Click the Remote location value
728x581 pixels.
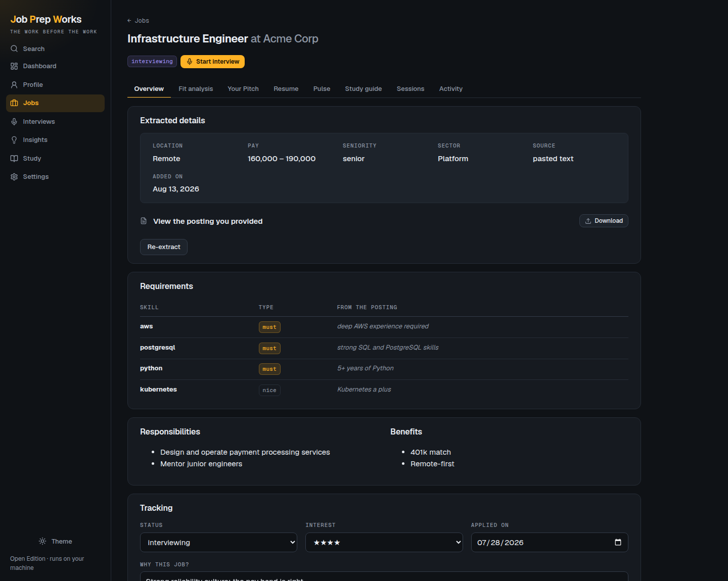(166, 159)
